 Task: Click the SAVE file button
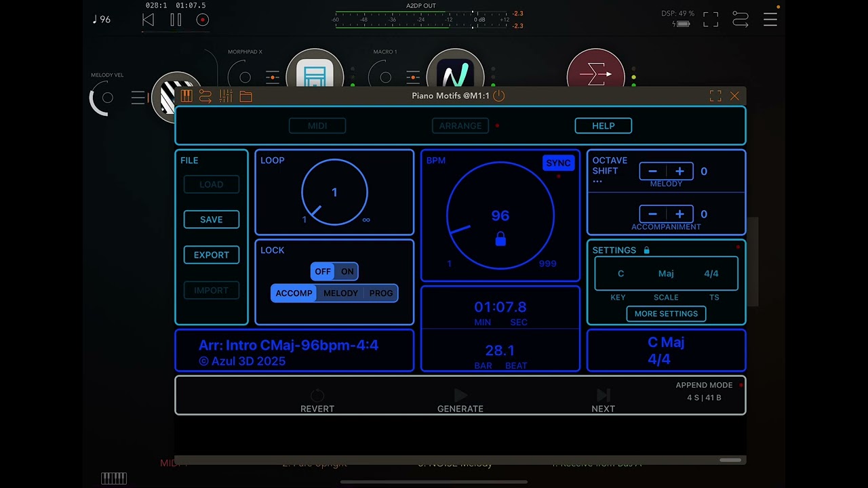click(212, 220)
